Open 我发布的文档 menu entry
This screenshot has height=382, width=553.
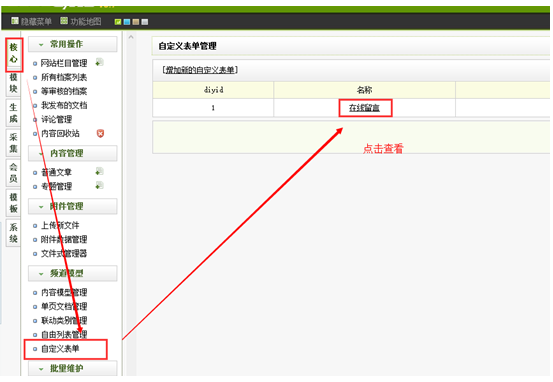(x=64, y=105)
